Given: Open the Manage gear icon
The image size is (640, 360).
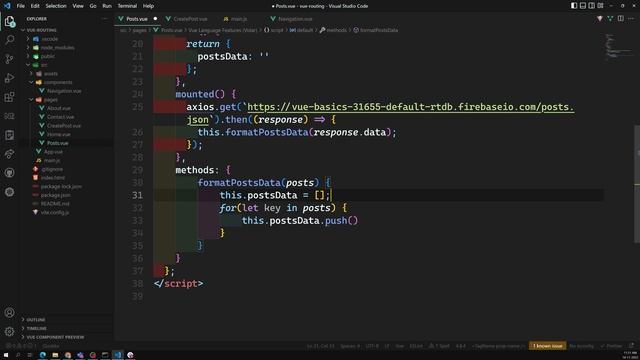Looking at the screenshot, I should coord(9,331).
